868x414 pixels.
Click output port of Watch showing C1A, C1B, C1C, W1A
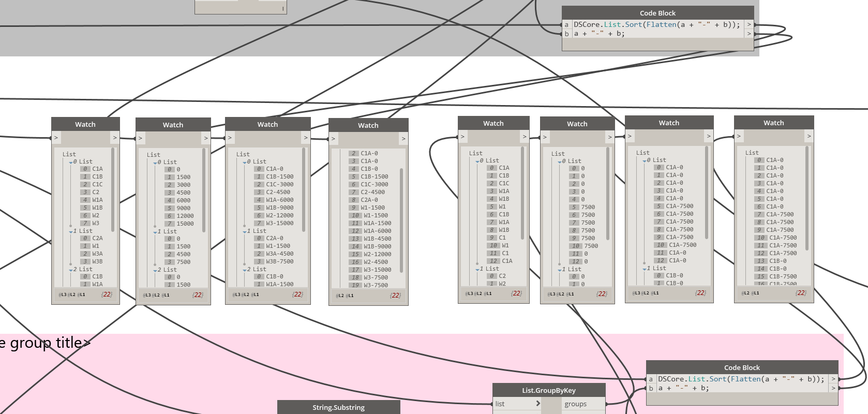coord(525,136)
